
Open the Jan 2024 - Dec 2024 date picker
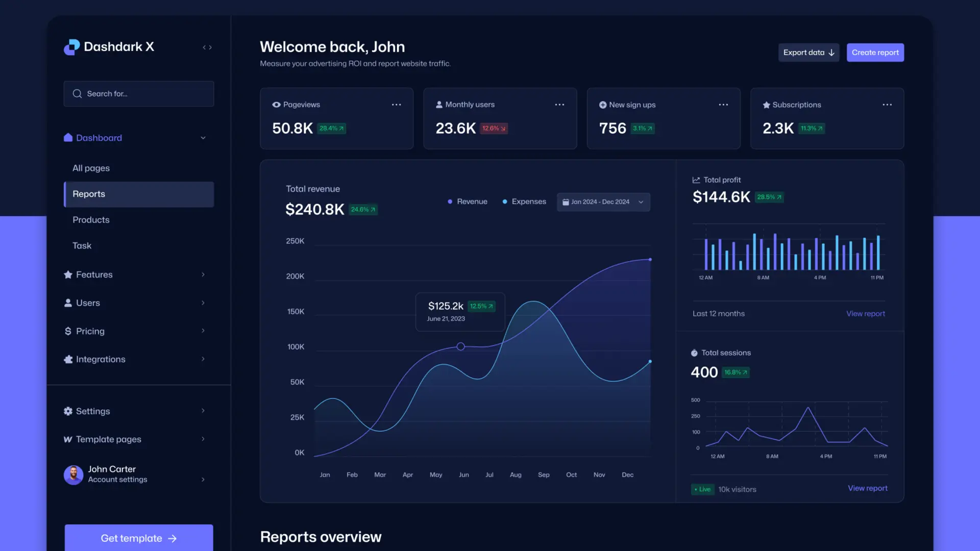[603, 202]
